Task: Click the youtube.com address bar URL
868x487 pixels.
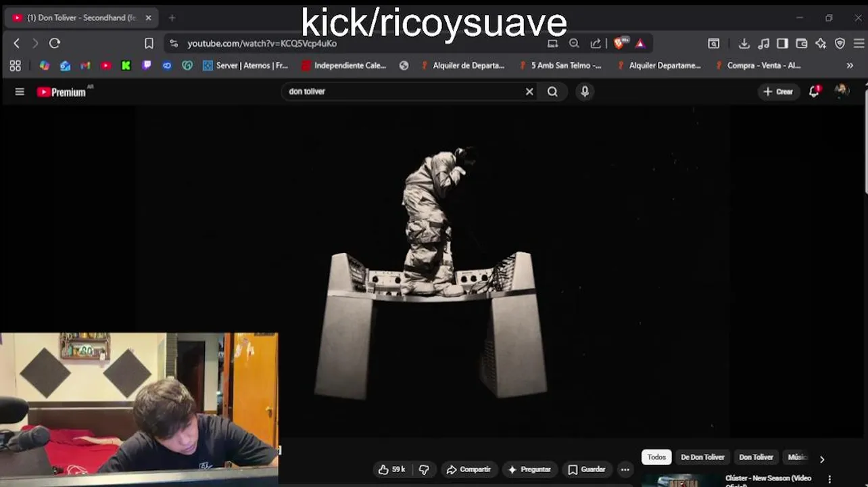Action: 262,43
